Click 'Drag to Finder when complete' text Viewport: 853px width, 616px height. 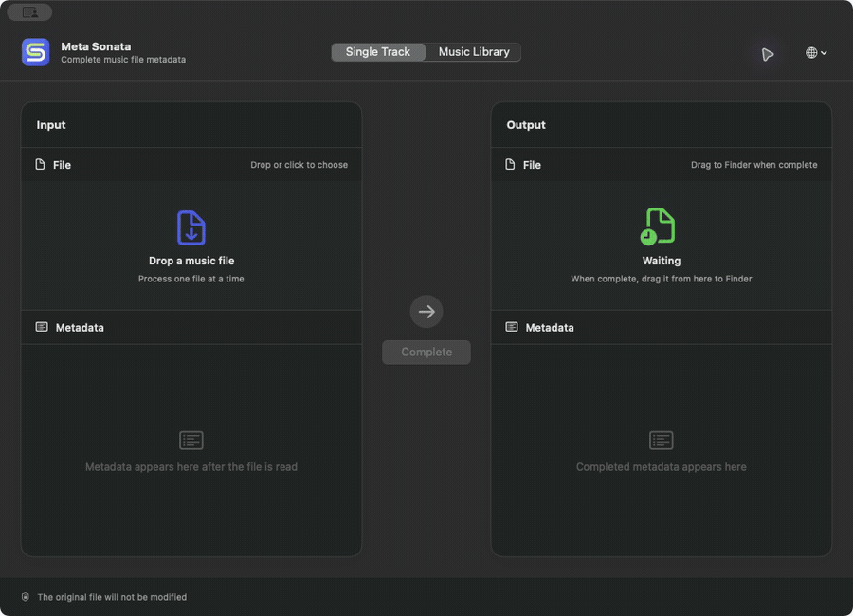coord(754,165)
